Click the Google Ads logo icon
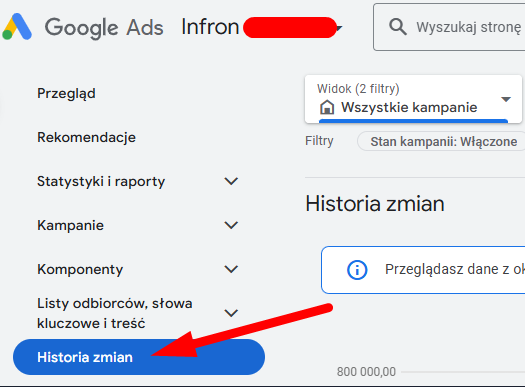Screen dimensions: 525x387 coord(17,27)
